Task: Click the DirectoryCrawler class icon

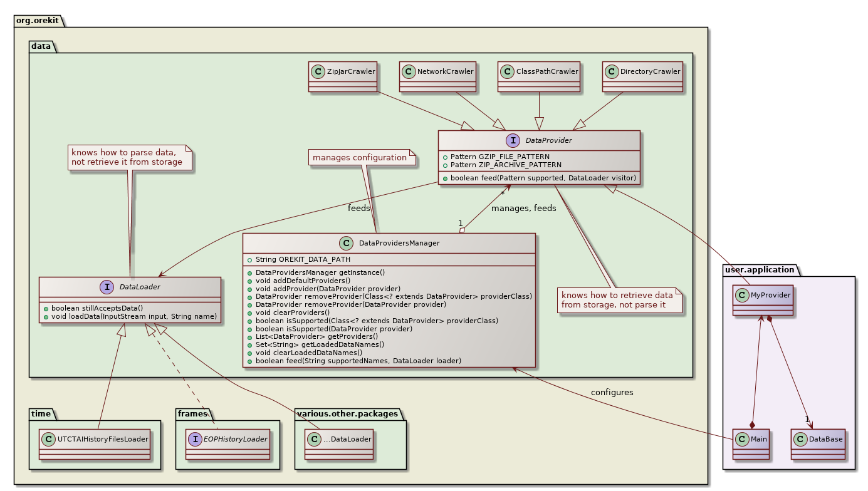Action: point(612,71)
